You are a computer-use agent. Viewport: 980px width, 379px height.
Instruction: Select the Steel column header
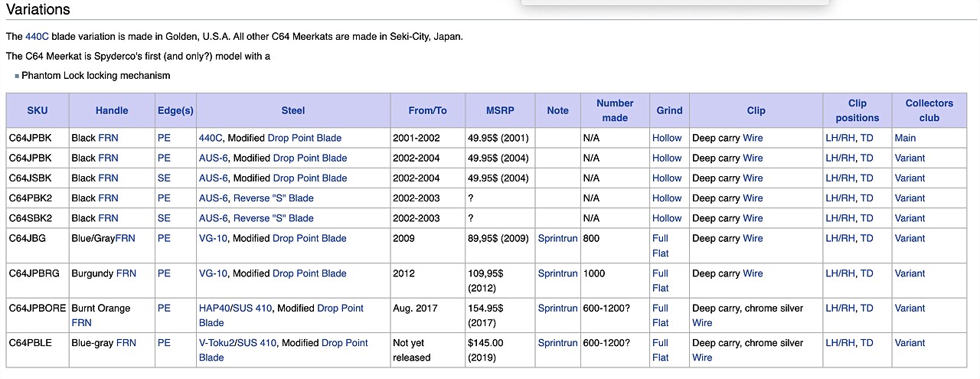click(x=293, y=110)
